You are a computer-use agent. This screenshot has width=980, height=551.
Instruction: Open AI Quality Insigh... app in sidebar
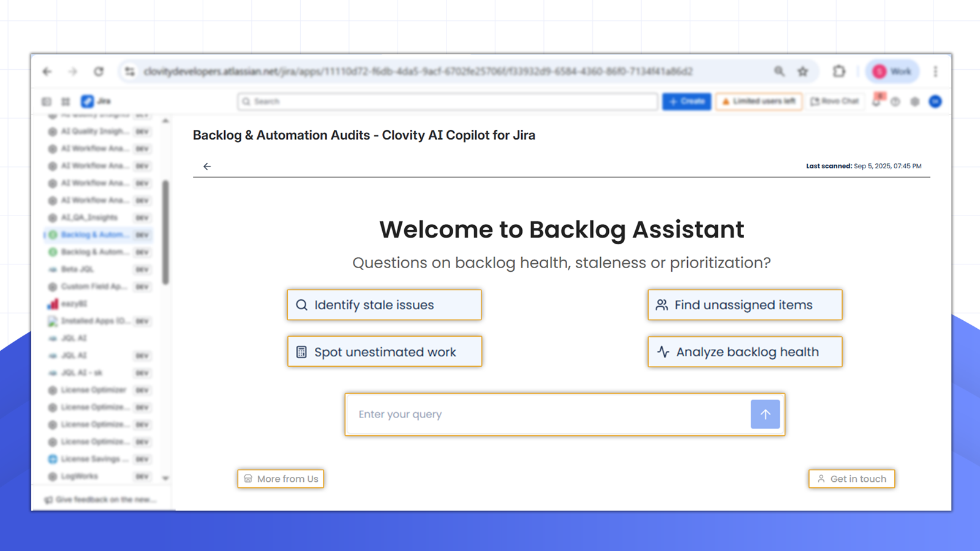(100, 132)
